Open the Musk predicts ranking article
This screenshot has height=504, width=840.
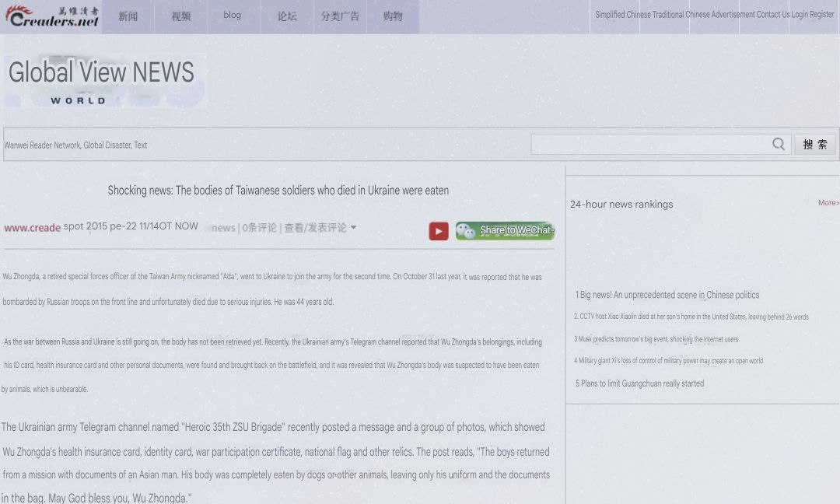[x=657, y=339]
